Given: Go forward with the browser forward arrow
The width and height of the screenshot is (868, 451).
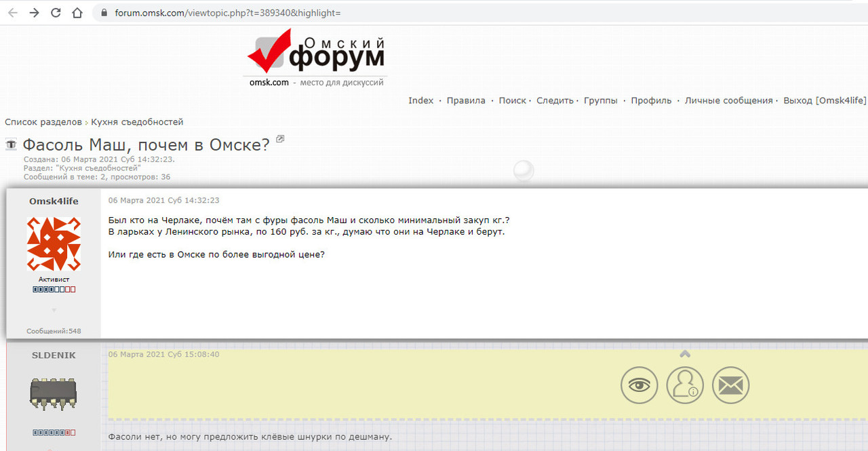Looking at the screenshot, I should point(34,13).
